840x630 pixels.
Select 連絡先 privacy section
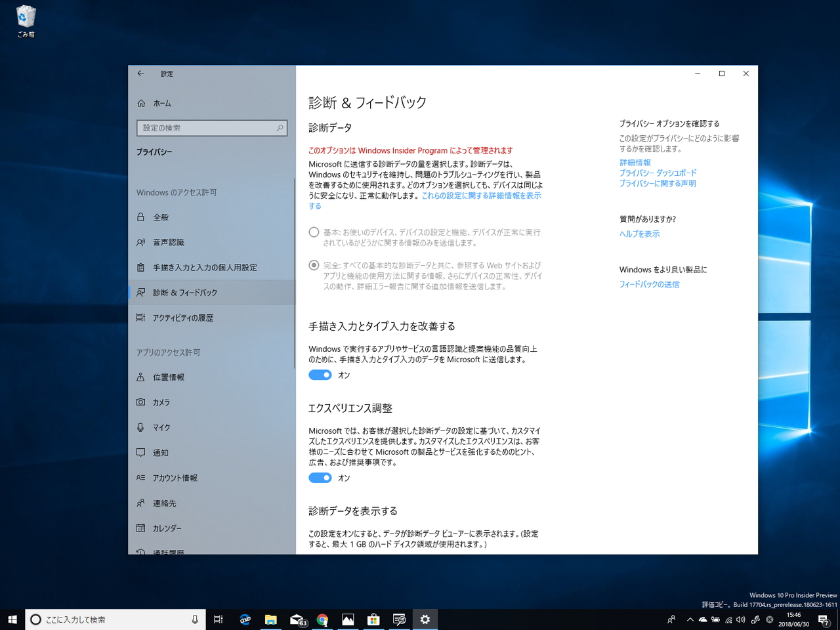(x=163, y=503)
